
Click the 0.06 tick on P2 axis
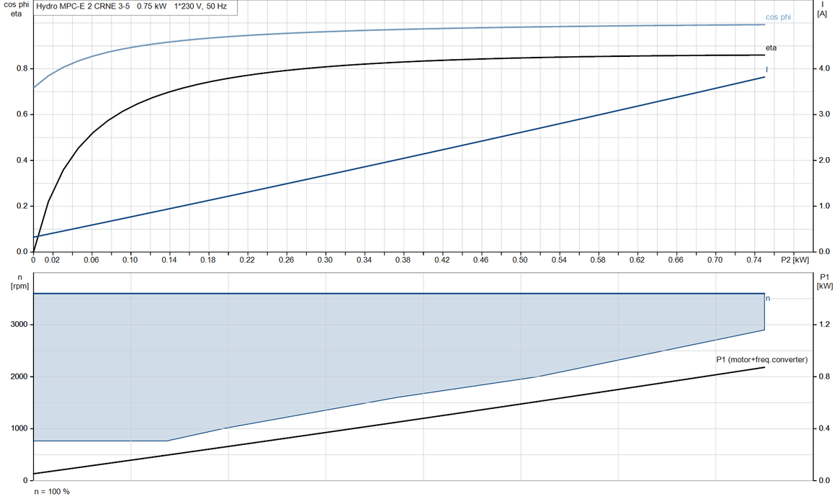point(91,260)
